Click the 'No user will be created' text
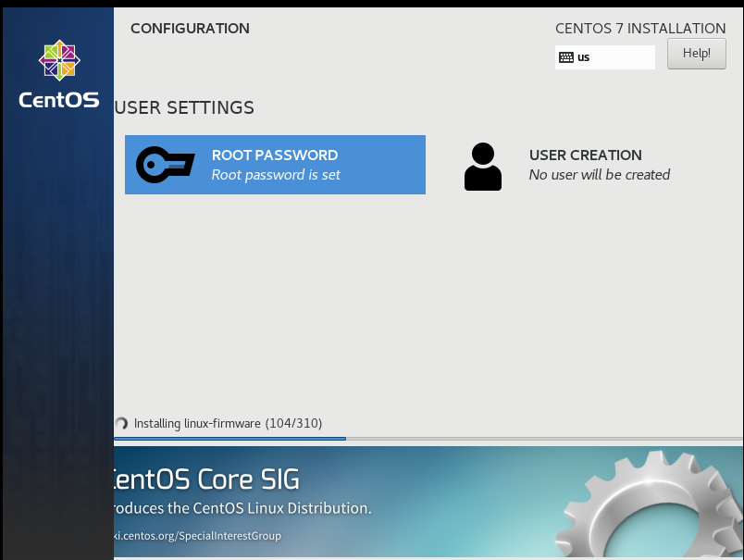 point(600,175)
